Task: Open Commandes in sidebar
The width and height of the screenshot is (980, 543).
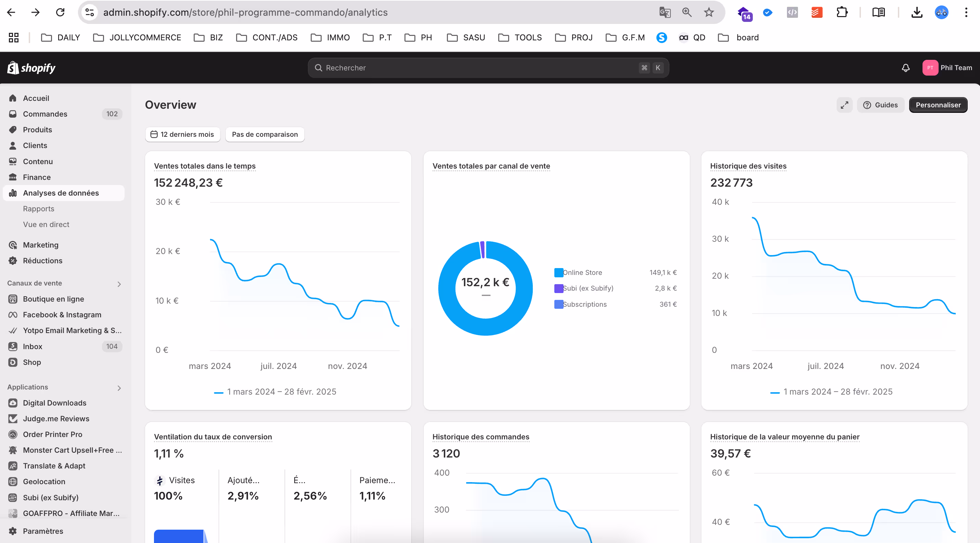Action: pos(45,114)
